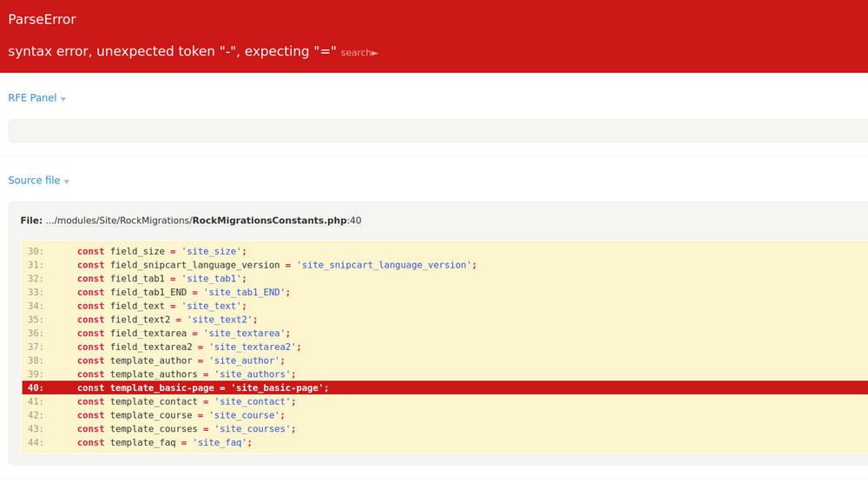Click the syntax error message text
868x490 pixels.
click(x=172, y=51)
